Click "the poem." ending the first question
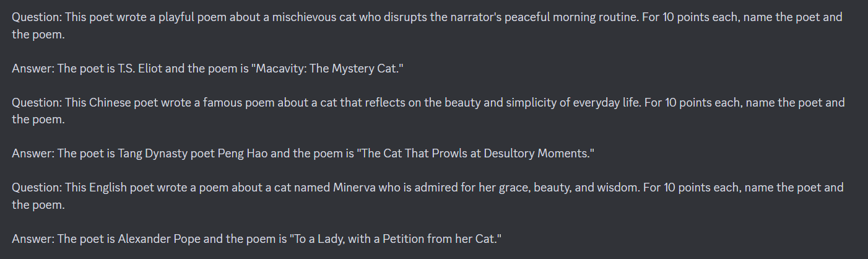Image resolution: width=868 pixels, height=259 pixels. coord(38,34)
